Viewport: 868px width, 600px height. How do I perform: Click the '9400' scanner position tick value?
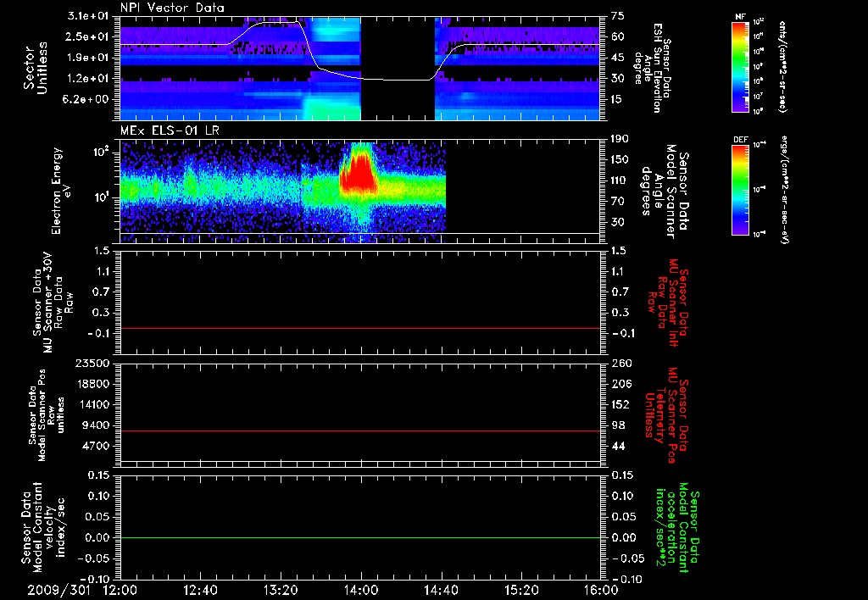(x=97, y=425)
